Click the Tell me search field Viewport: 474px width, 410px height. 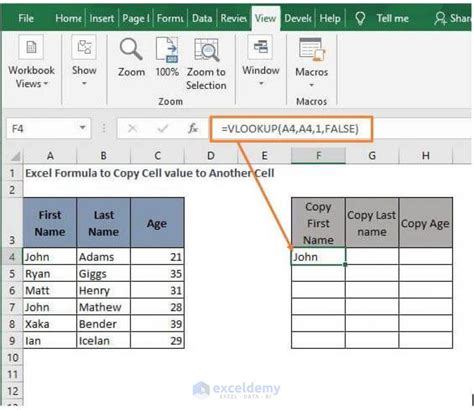[392, 18]
